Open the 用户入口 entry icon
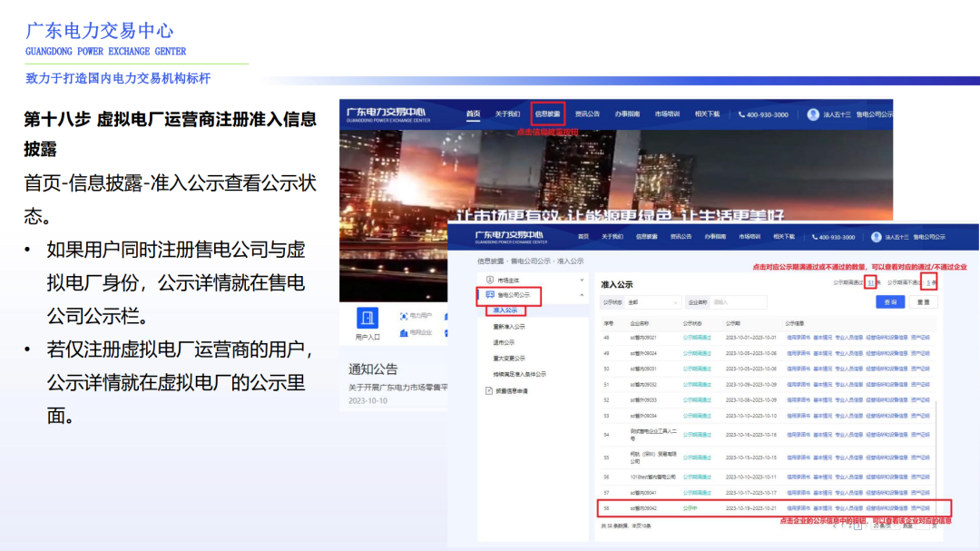 click(x=367, y=318)
